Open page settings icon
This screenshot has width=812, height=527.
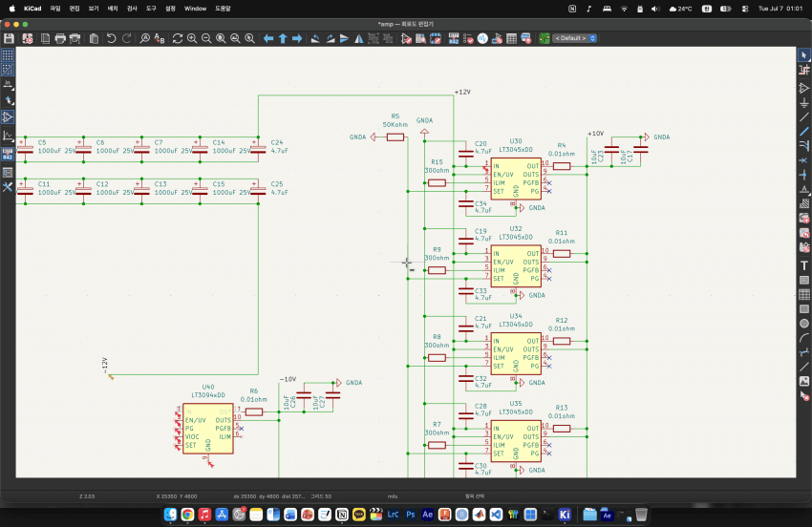46,38
